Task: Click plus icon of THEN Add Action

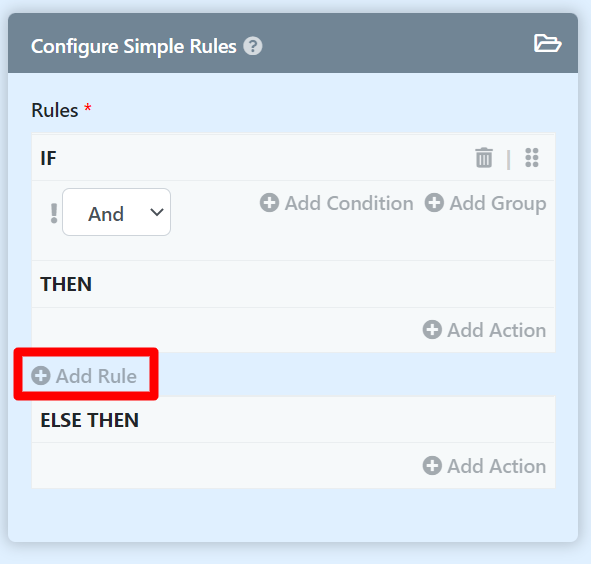Action: tap(432, 330)
